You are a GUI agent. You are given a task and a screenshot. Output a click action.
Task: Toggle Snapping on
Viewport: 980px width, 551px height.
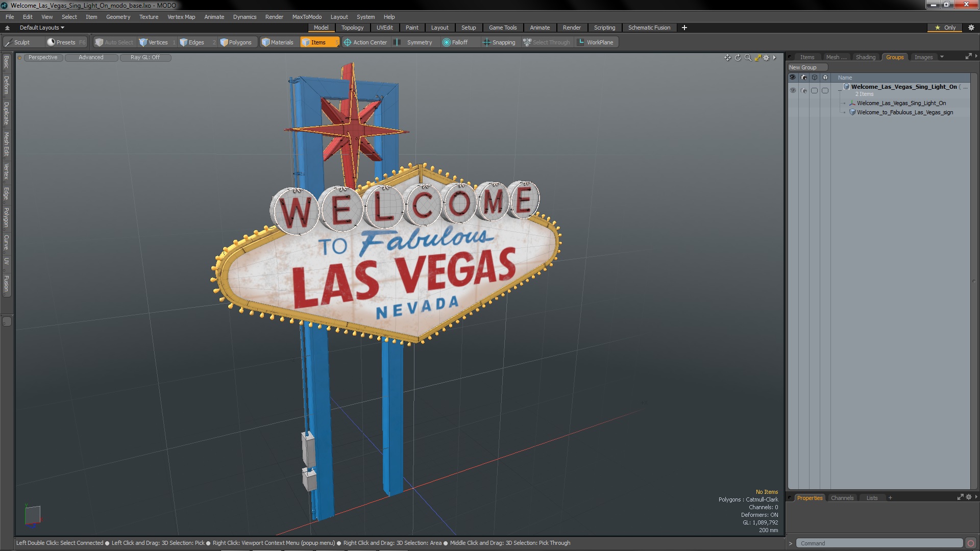499,42
